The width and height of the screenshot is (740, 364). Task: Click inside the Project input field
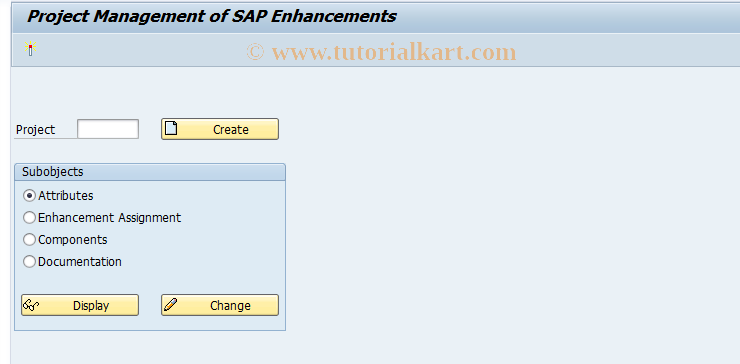[x=108, y=129]
